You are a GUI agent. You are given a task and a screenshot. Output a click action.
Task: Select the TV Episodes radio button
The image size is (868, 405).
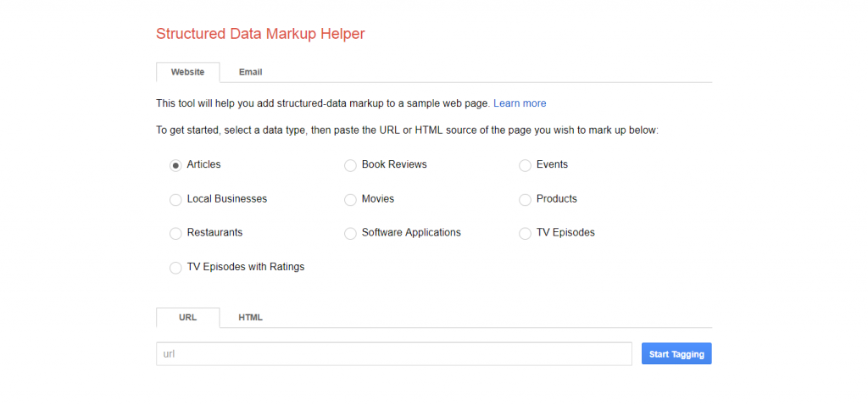point(526,233)
